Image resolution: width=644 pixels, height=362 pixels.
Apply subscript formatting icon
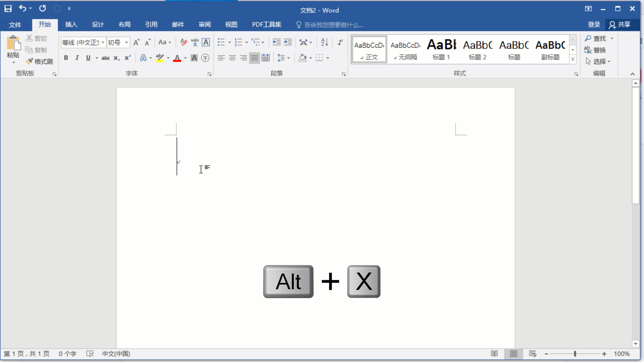pyautogui.click(x=116, y=58)
